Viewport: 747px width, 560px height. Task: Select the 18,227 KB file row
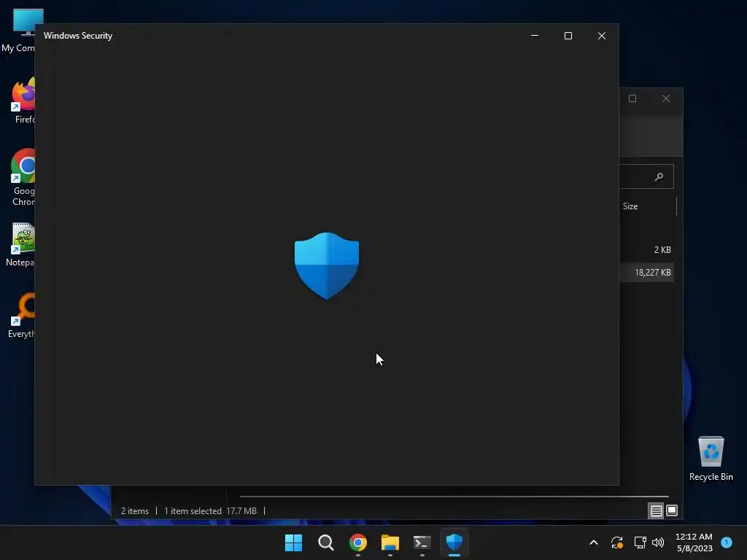point(646,273)
